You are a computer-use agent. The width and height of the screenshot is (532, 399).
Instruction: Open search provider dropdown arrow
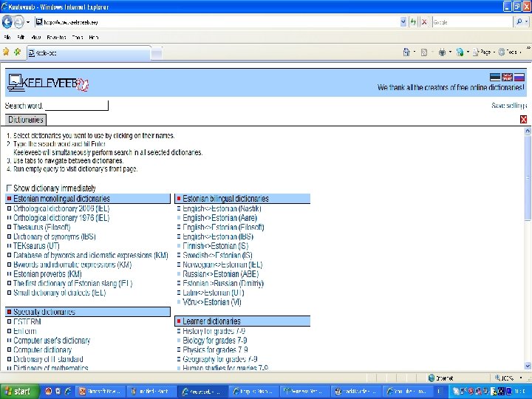(527, 22)
